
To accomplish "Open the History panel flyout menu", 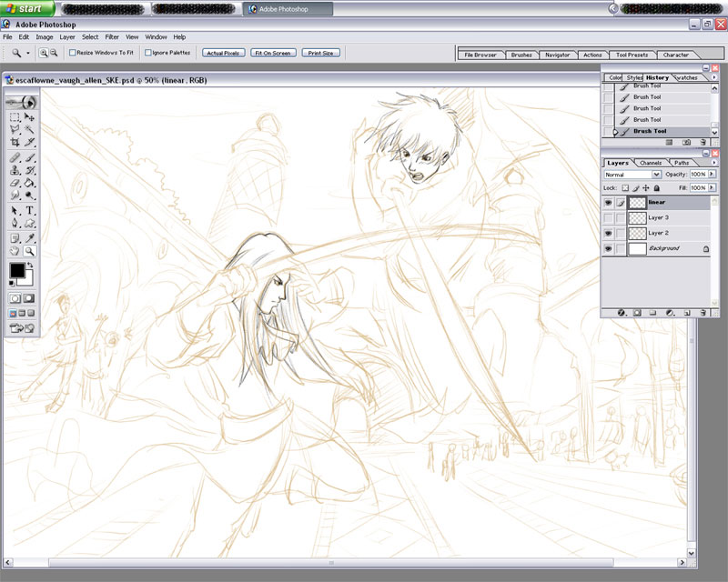I will 713,77.
